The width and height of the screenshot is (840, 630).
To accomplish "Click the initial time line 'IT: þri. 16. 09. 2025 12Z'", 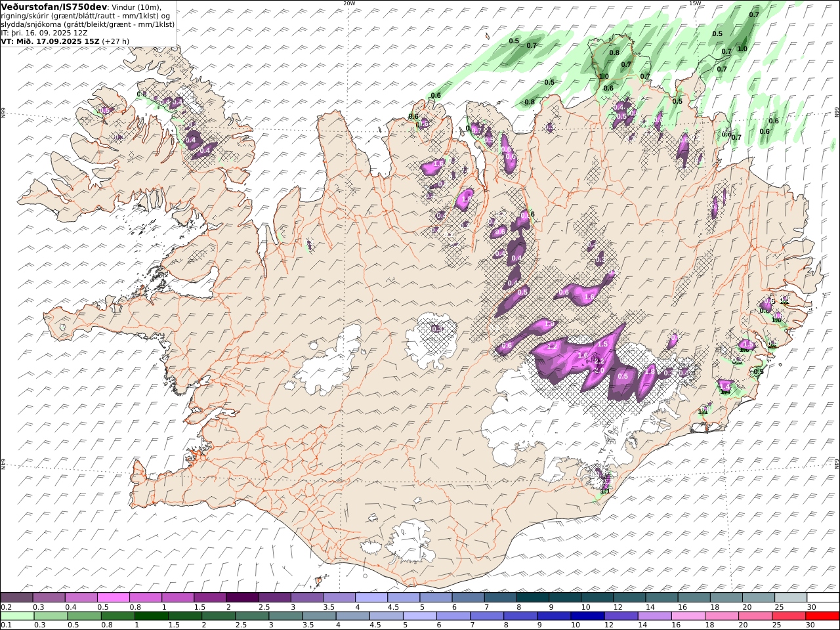I will (x=44, y=32).
